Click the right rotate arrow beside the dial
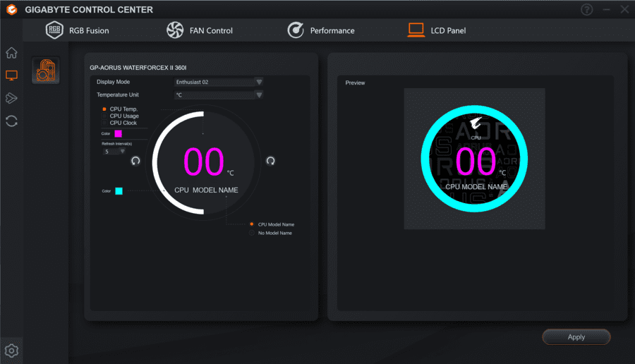The width and height of the screenshot is (635, 364). (270, 161)
